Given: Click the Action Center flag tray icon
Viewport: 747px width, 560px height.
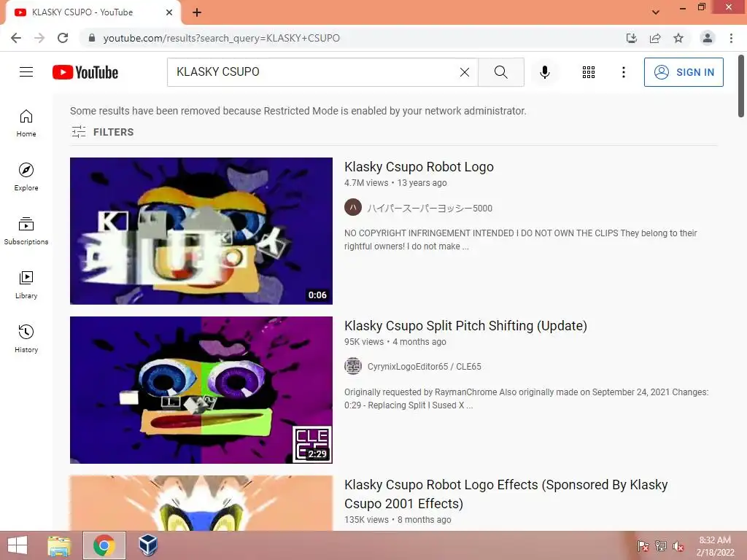Looking at the screenshot, I should point(643,545).
